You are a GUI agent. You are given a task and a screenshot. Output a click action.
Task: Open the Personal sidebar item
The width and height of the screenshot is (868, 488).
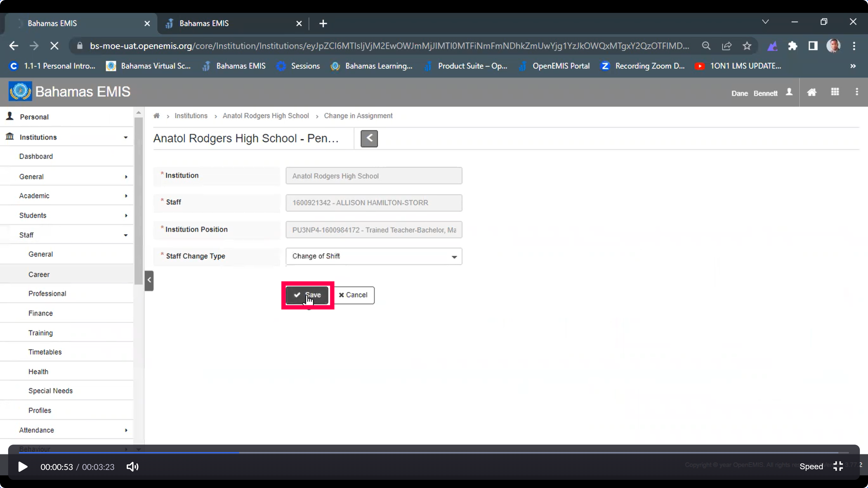(x=67, y=117)
